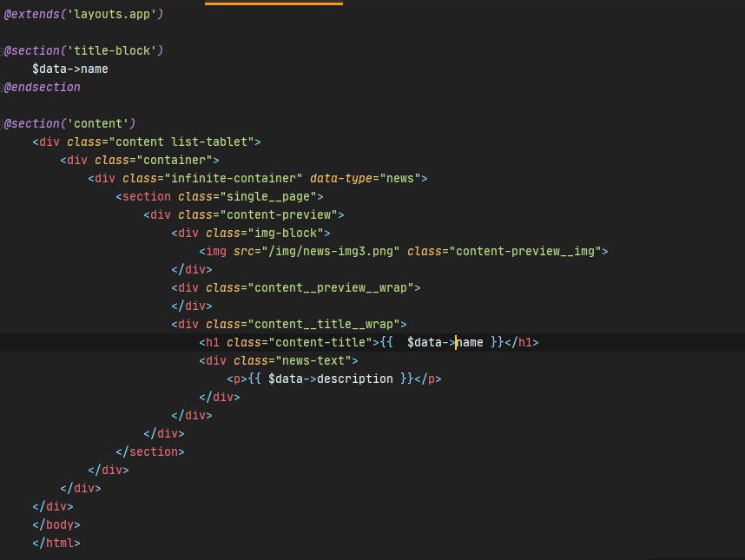
Task: Click the "content__title__wrap" div line
Action: pos(289,325)
